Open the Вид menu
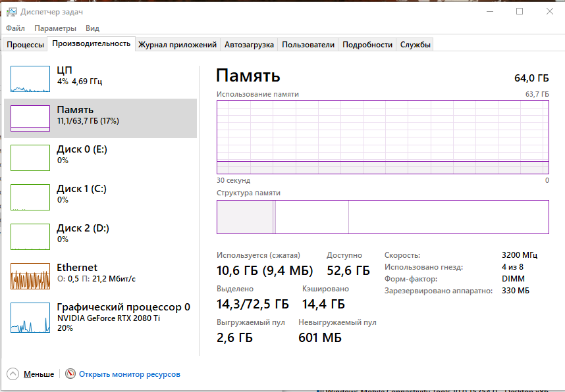 (x=92, y=28)
